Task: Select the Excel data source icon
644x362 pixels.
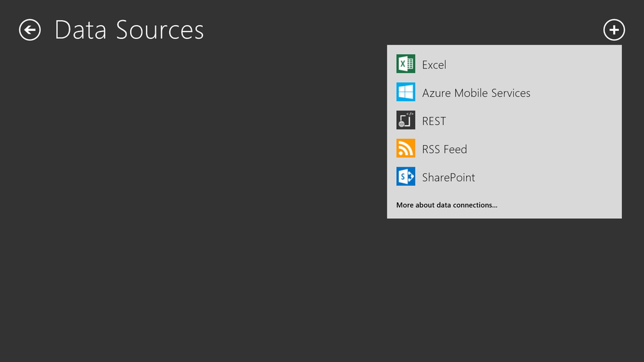Action: click(x=405, y=63)
